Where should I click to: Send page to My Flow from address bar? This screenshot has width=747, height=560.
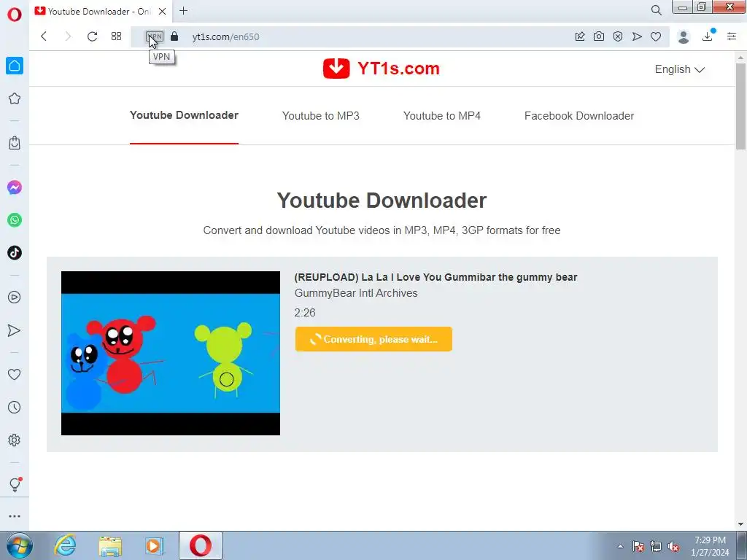(x=637, y=36)
